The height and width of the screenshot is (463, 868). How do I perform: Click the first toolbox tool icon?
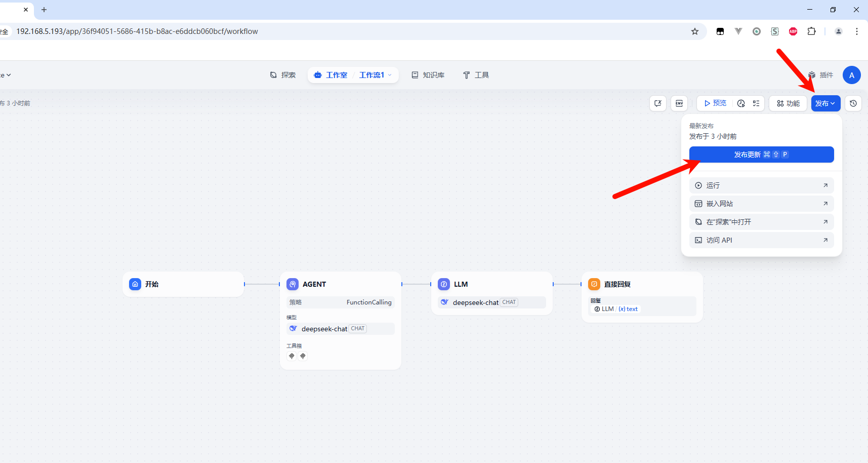[x=292, y=356]
